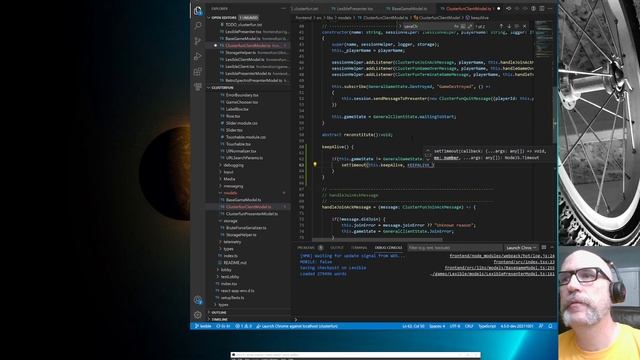Toggle match whole word in find widget
This screenshot has width=640, height=360.
click(x=463, y=26)
